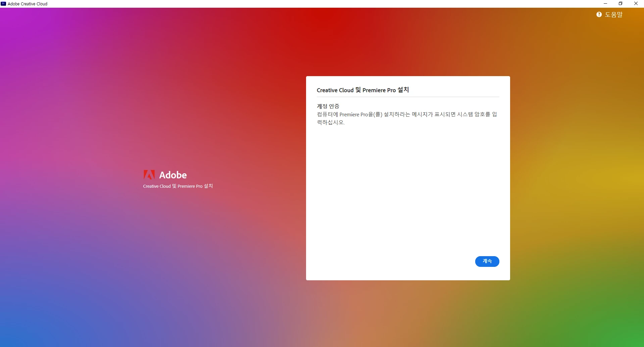Click the Premiere Pro title bar icon

[x=3, y=4]
